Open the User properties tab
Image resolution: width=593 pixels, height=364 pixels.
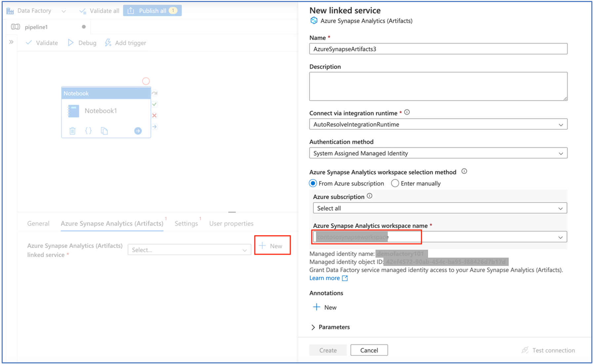pos(231,224)
